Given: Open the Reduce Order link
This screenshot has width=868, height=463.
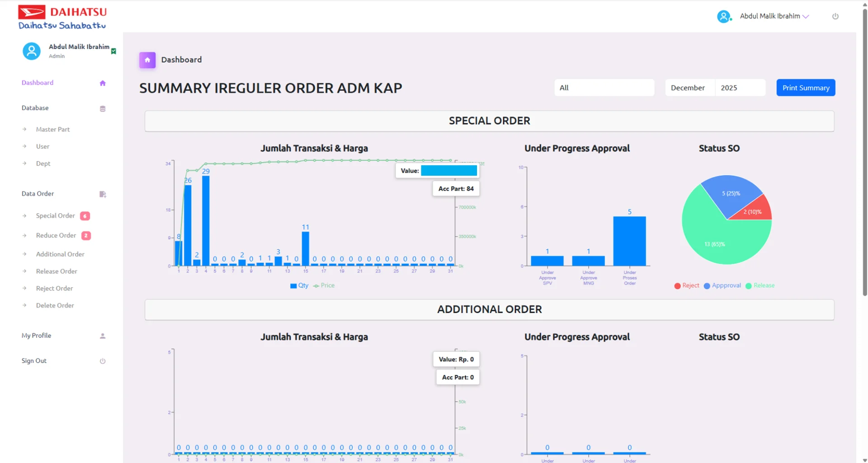Looking at the screenshot, I should click(56, 235).
